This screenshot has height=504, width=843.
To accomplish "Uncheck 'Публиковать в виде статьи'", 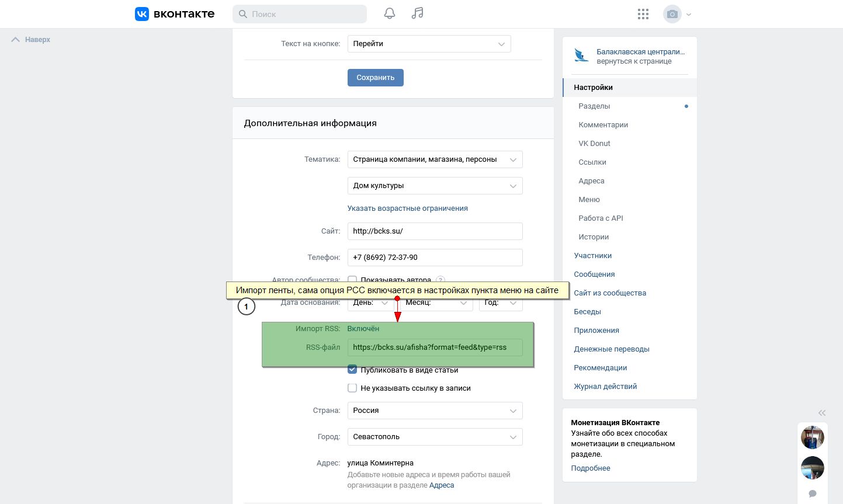I will [x=352, y=370].
